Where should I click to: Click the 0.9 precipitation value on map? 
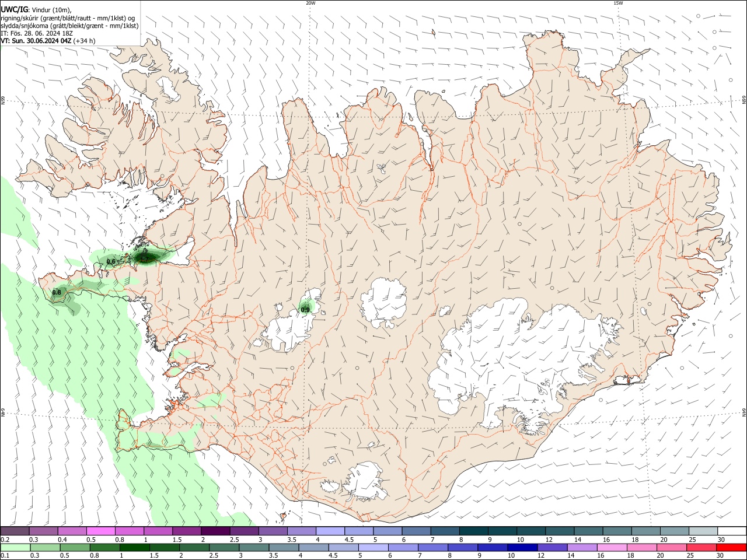point(305,310)
